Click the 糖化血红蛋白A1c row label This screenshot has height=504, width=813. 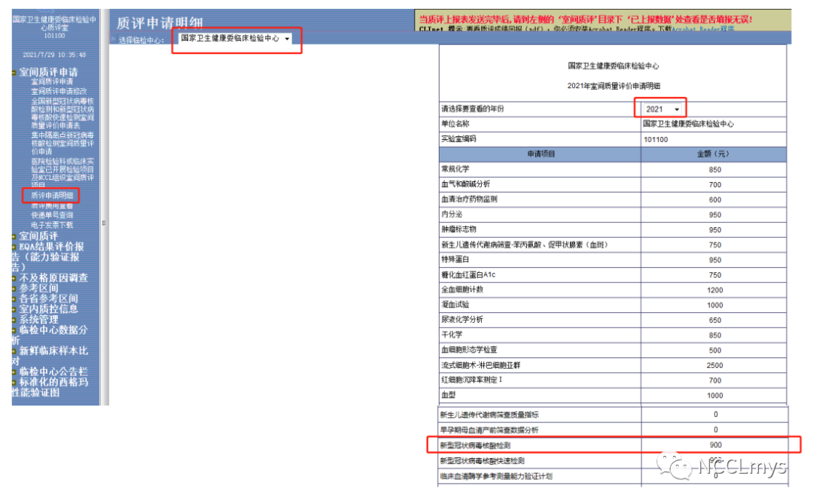click(x=468, y=275)
